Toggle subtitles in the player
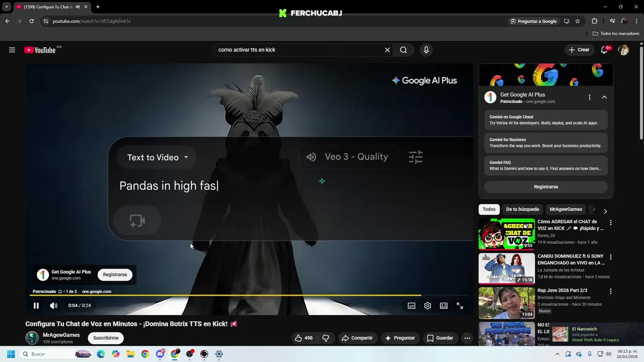This screenshot has height=362, width=644. (x=412, y=306)
